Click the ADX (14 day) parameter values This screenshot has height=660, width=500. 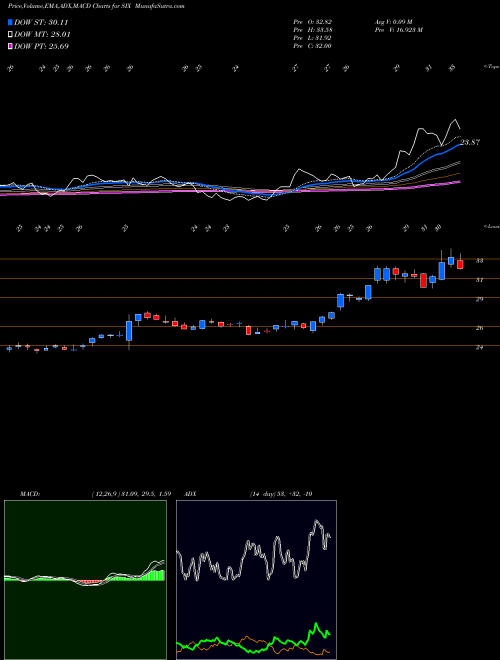(x=281, y=494)
